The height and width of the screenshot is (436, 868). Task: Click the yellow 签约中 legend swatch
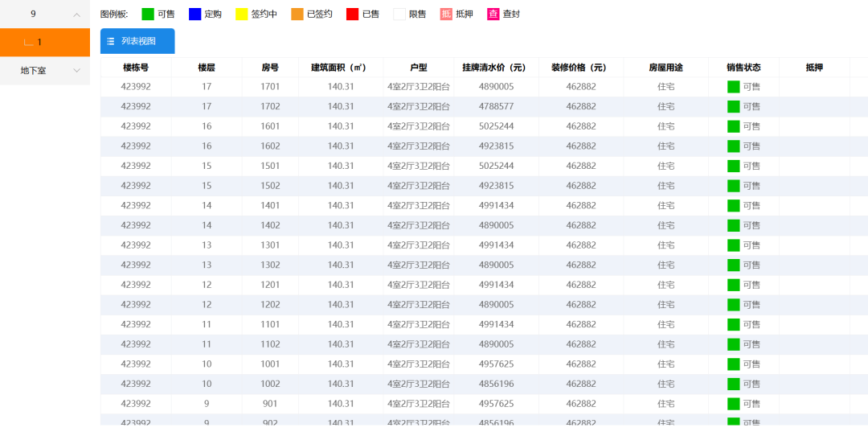[x=241, y=14]
